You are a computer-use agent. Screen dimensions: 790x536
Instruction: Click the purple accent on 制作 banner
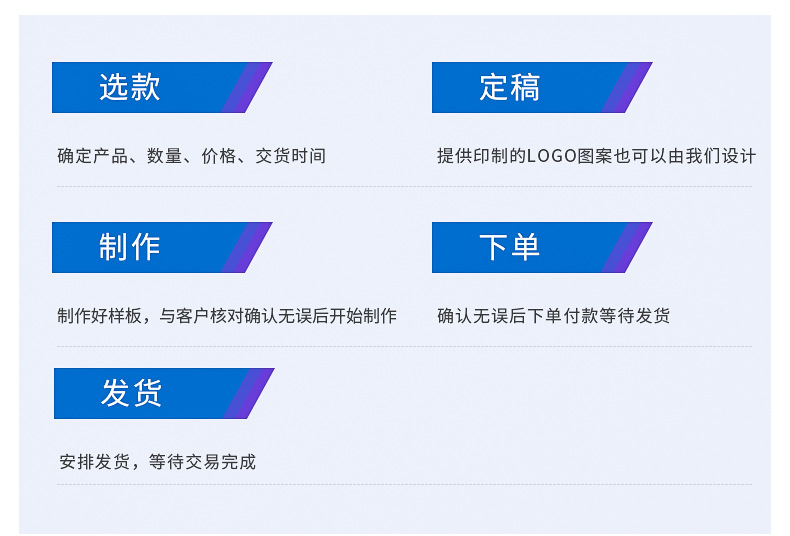coord(246,247)
